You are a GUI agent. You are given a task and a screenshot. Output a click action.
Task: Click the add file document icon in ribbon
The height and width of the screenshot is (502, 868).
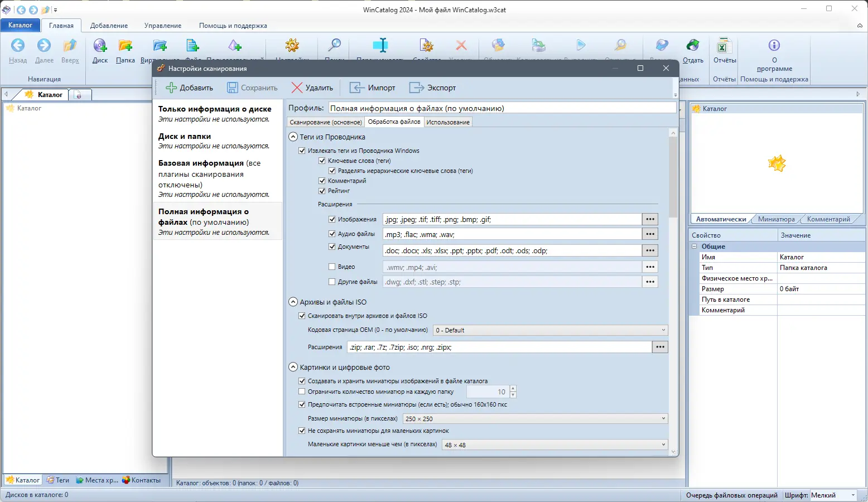pos(192,46)
